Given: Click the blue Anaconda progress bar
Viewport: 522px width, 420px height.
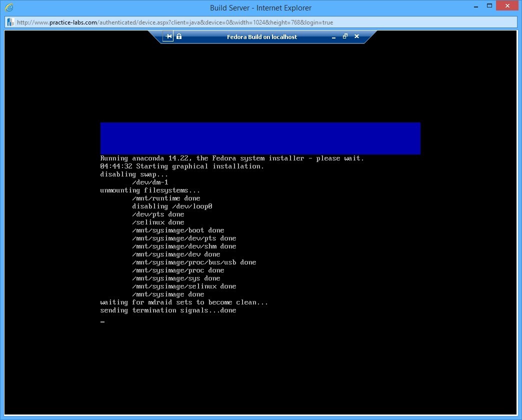Looking at the screenshot, I should [260, 138].
